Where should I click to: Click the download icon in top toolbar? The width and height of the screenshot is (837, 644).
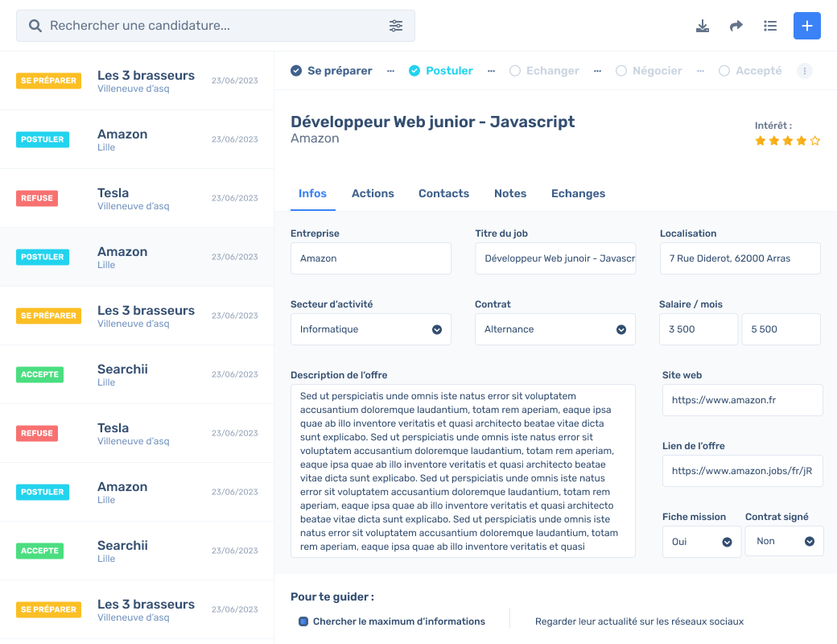click(703, 26)
